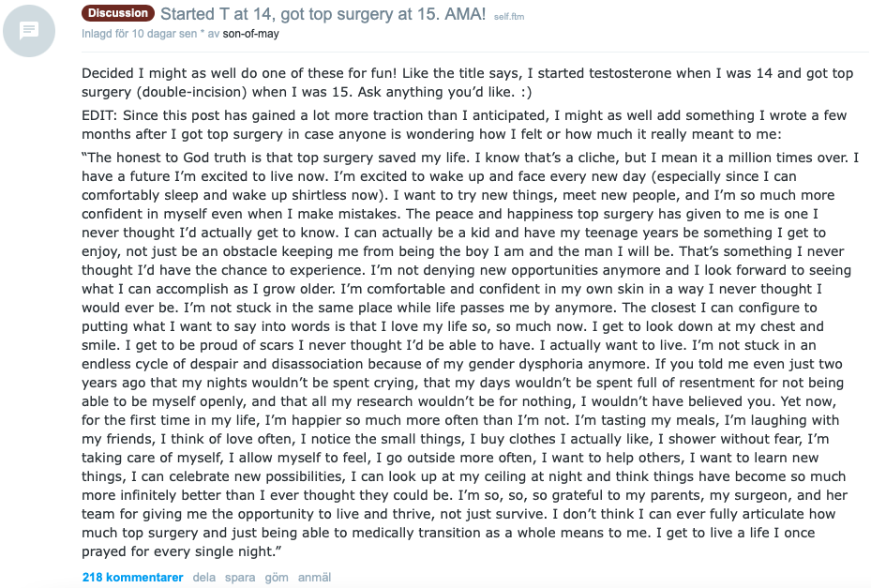Image resolution: width=871 pixels, height=588 pixels.
Task: Click the quote line 'The honest to God truth'
Action: (x=281, y=159)
